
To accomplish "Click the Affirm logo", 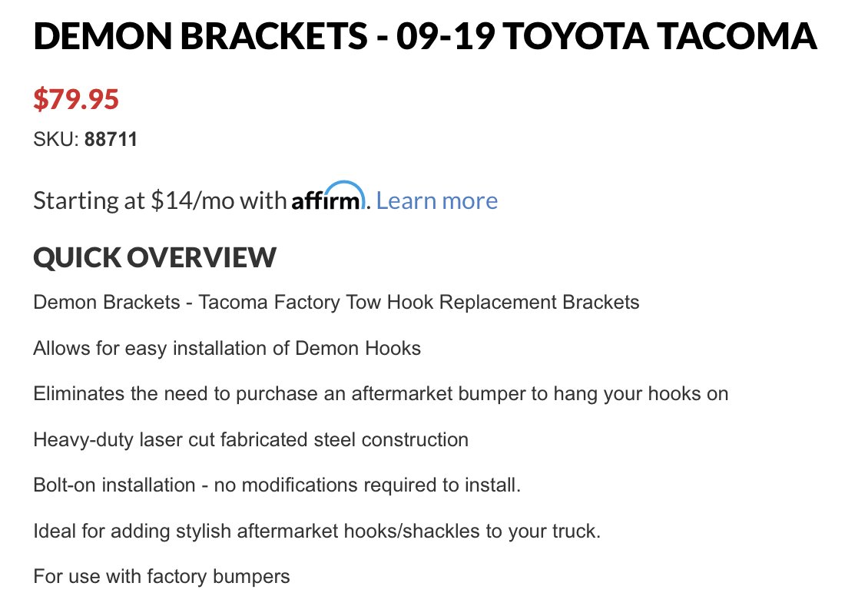I will [329, 196].
